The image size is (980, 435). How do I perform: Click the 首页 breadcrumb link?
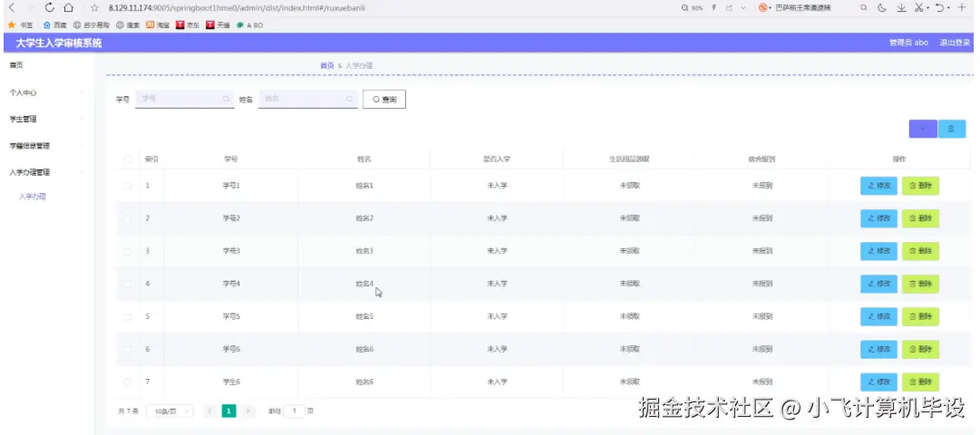point(326,65)
